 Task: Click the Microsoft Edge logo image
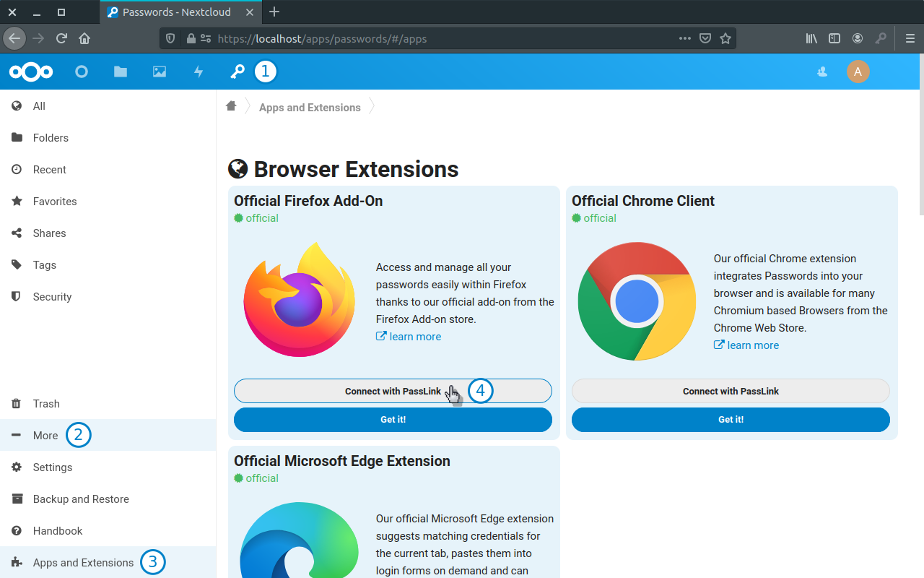pyautogui.click(x=300, y=540)
